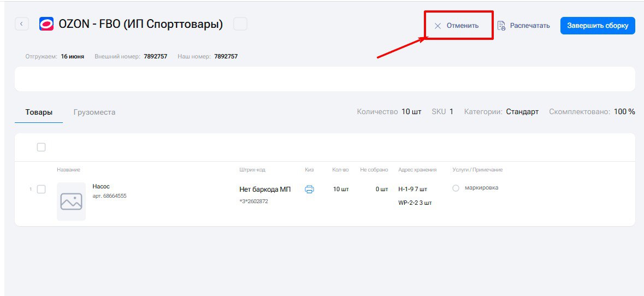Click the Насос product name
This screenshot has height=296, width=644.
[101, 186]
